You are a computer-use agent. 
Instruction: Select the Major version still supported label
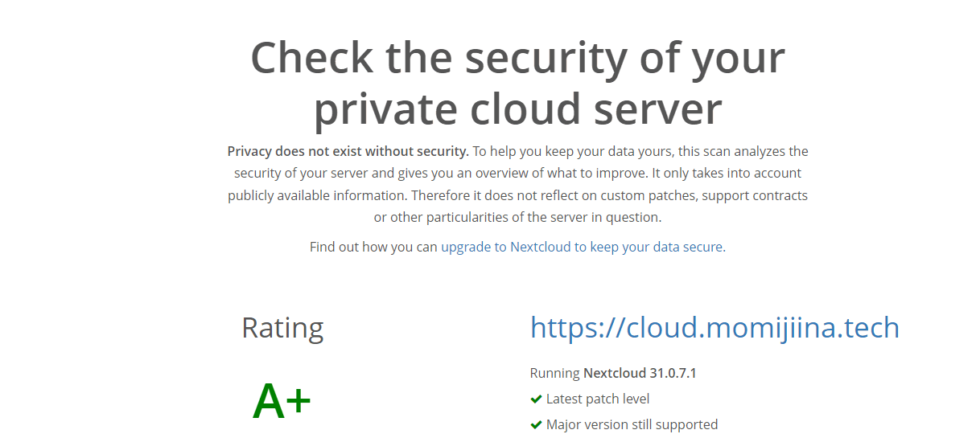632,425
